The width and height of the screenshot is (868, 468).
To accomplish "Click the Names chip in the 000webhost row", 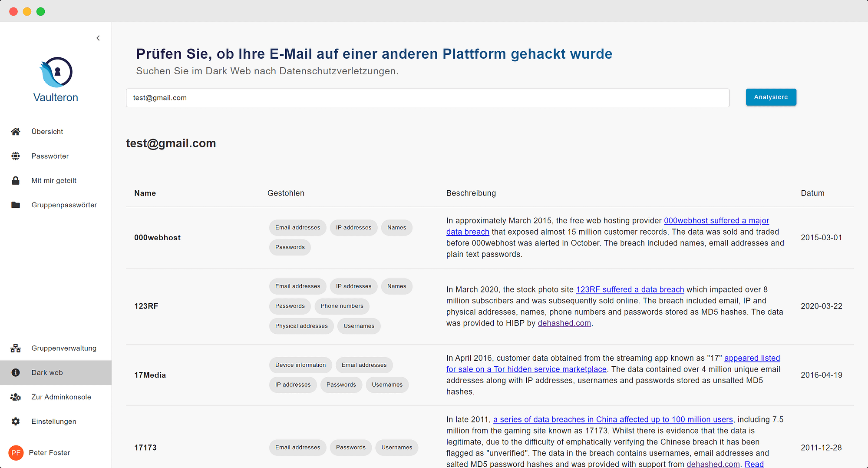I will pos(396,228).
